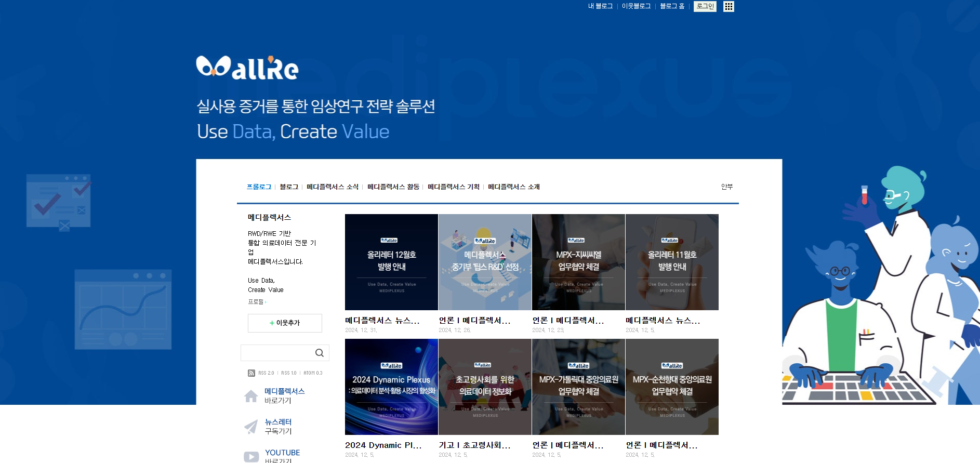The image size is (980, 463).
Task: Open the 2024 Dynamic Plexus post thumbnail
Action: tap(391, 387)
